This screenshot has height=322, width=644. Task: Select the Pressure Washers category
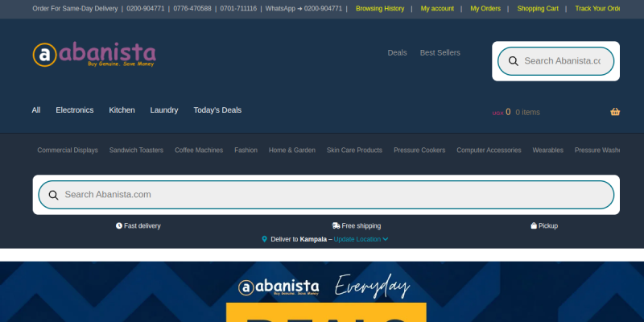[597, 151]
